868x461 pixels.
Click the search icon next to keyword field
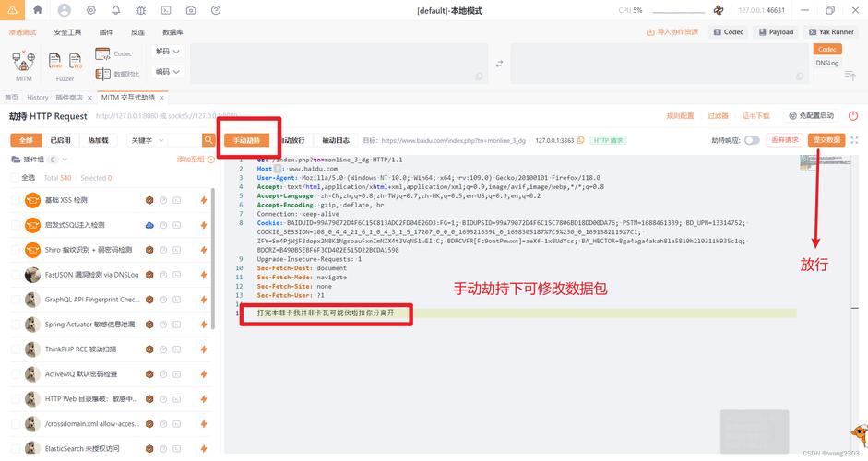click(x=208, y=140)
